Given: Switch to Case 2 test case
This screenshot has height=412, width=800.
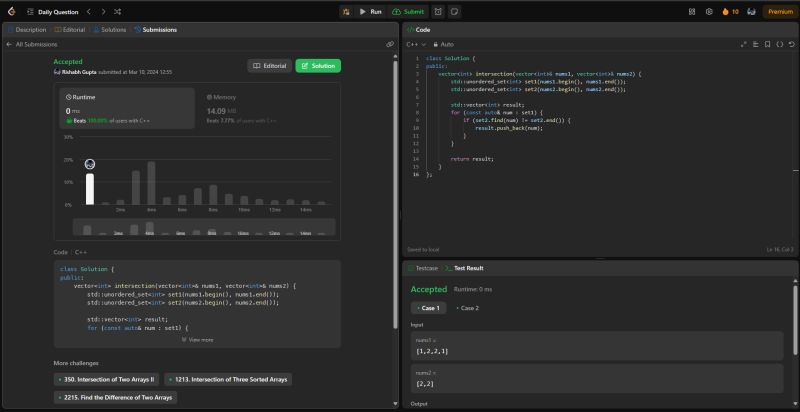Looking at the screenshot, I should (x=469, y=308).
